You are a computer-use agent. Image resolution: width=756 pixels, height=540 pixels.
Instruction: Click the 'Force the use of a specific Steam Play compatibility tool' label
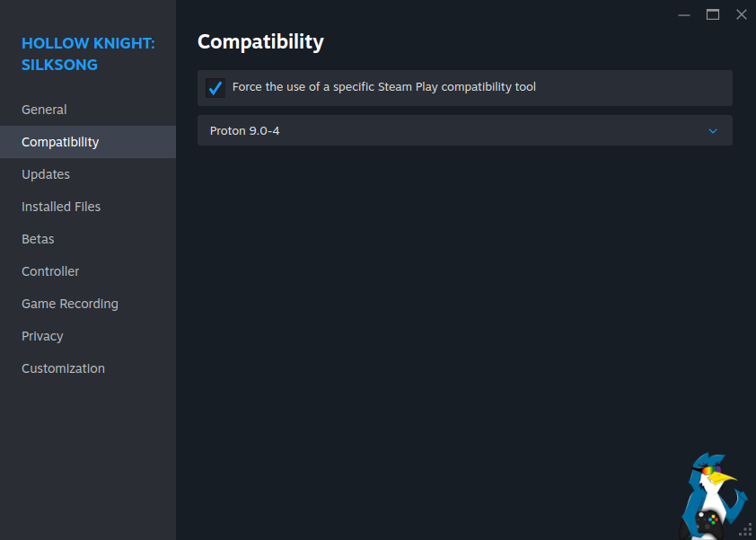(x=383, y=87)
